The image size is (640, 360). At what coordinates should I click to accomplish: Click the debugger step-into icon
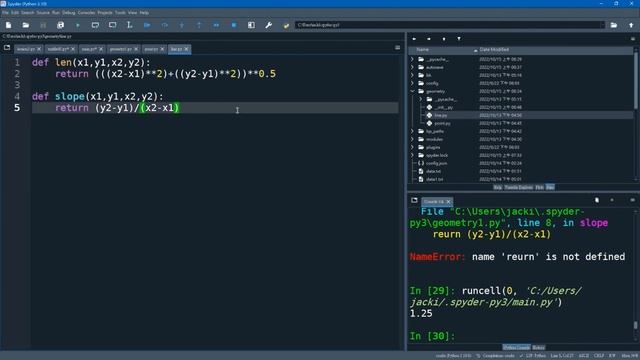[182, 25]
